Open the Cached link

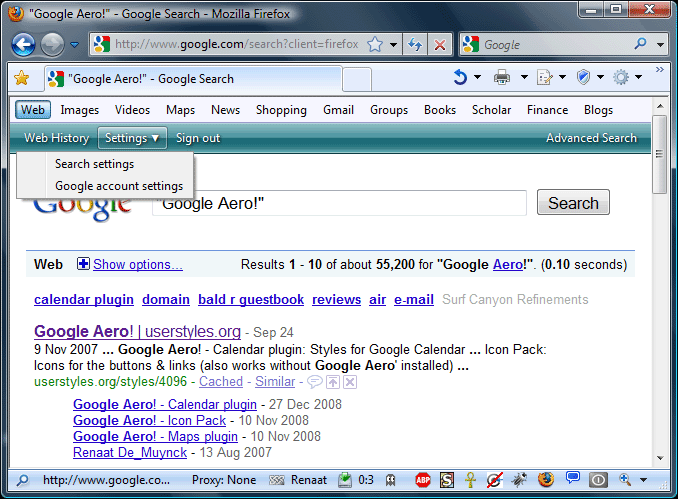(221, 381)
